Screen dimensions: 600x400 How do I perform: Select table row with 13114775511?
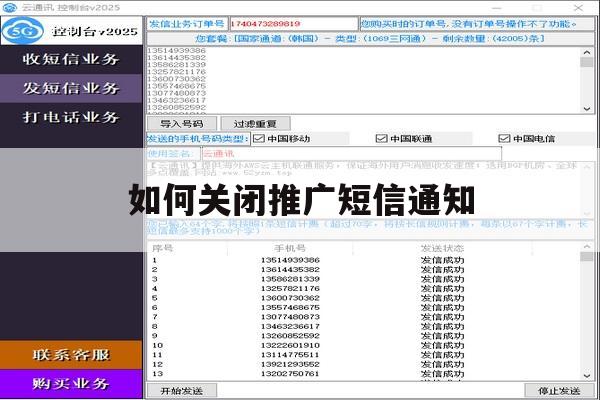(364, 355)
